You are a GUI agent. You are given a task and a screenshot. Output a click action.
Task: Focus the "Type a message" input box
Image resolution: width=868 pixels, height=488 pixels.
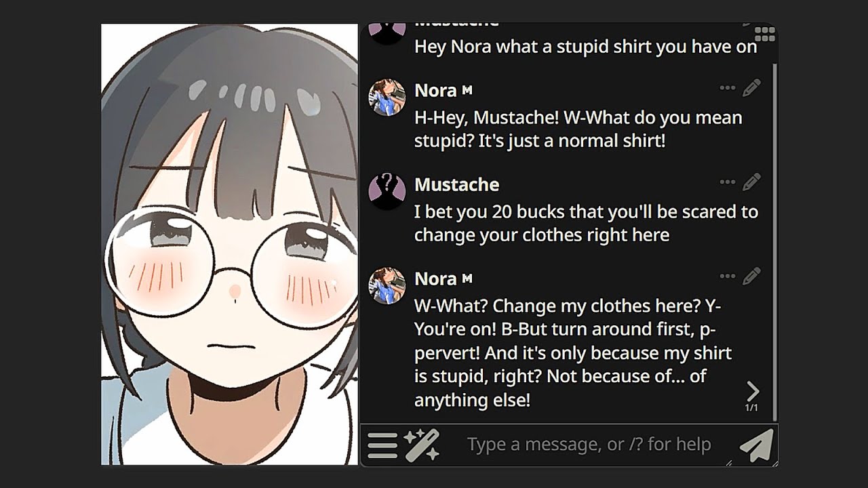(589, 445)
